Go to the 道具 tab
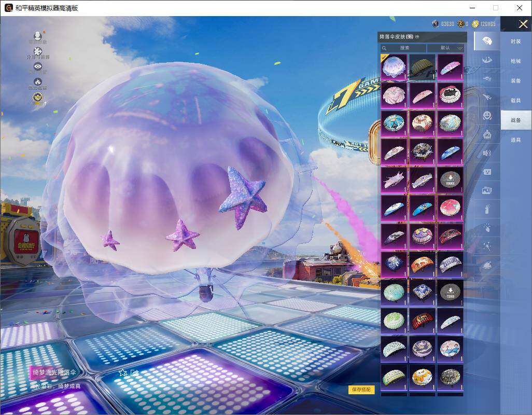The image size is (532, 415). click(x=515, y=140)
